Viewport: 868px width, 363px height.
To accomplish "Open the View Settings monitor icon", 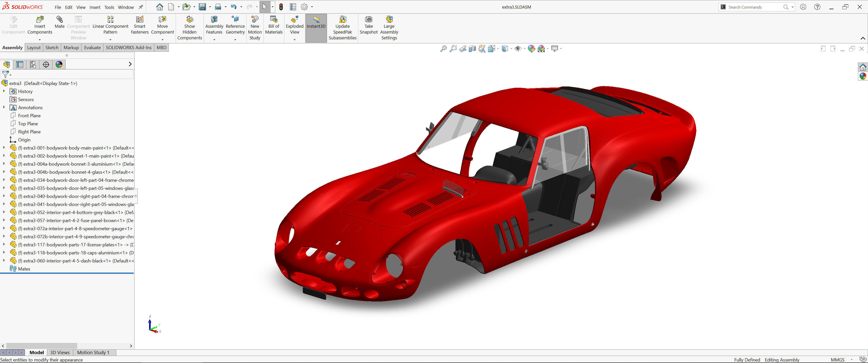I will tap(555, 49).
